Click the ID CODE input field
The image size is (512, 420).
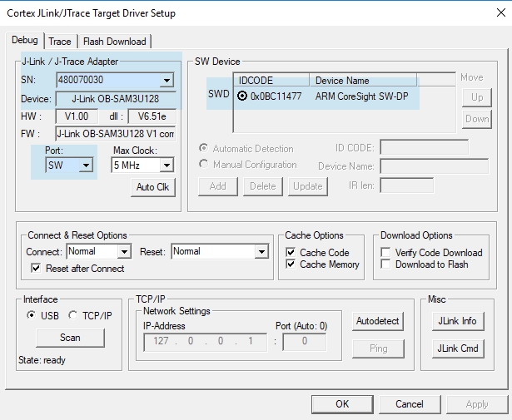pos(425,147)
